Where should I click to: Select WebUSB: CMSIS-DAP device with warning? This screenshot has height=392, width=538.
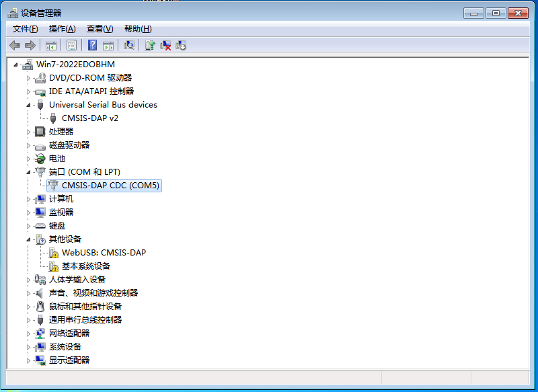[x=104, y=253]
